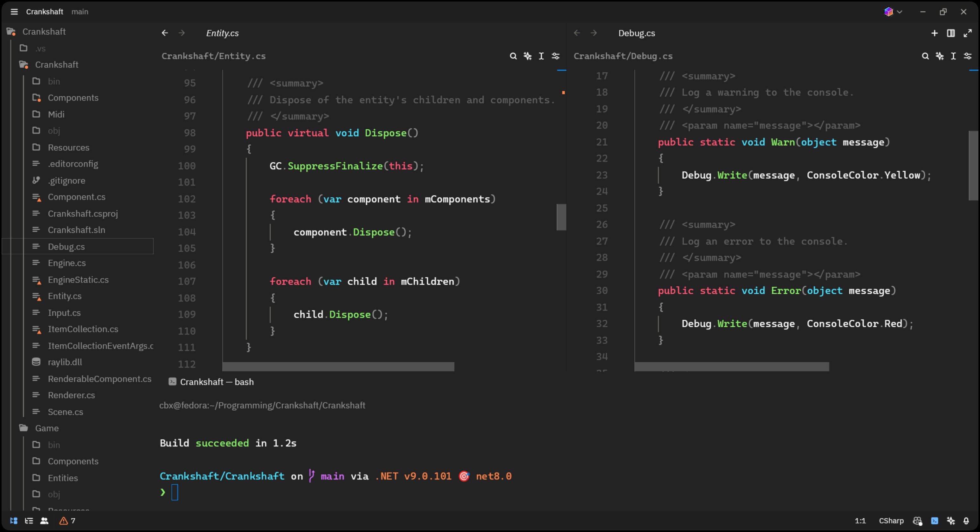Collapse the Game folder
This screenshot has height=532, width=980.
click(47, 429)
